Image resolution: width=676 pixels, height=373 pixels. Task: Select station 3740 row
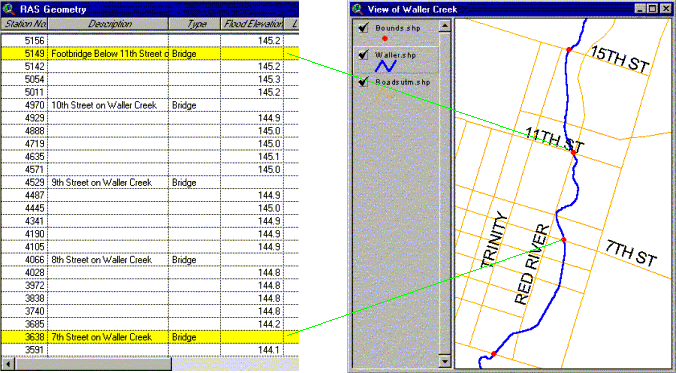pyautogui.click(x=150, y=311)
